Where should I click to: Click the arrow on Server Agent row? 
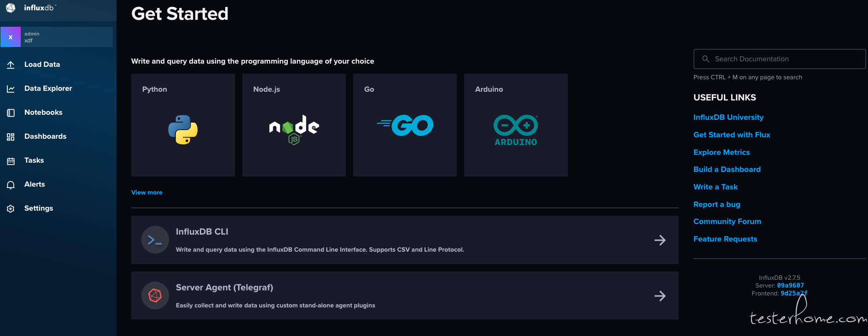tap(660, 295)
